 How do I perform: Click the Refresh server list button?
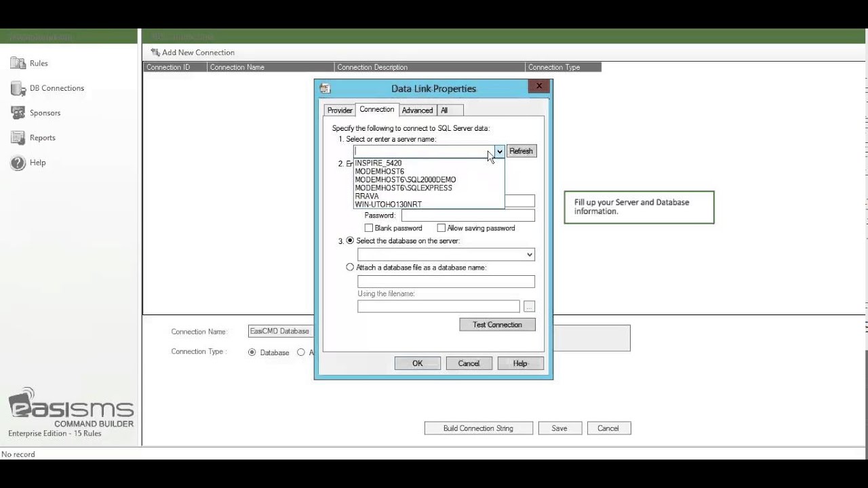tap(521, 151)
